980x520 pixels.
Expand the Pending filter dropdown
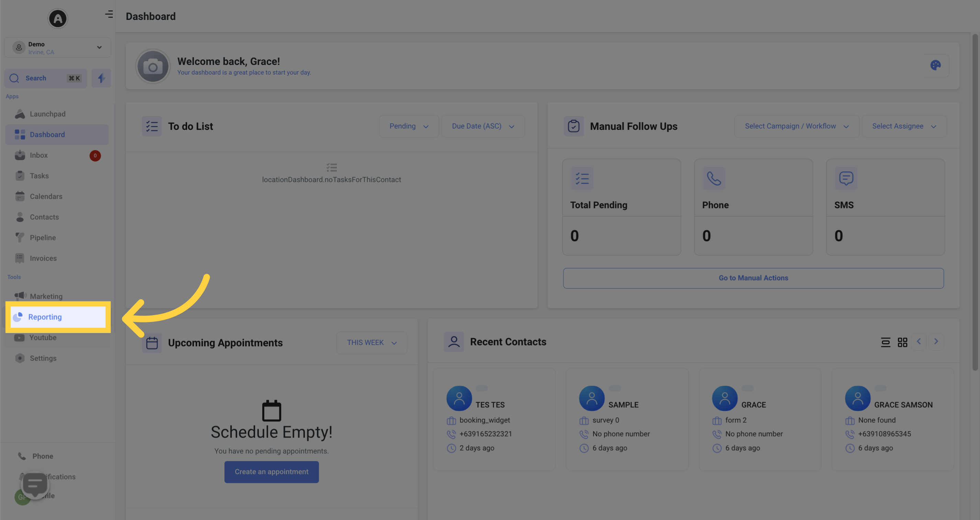tap(408, 126)
